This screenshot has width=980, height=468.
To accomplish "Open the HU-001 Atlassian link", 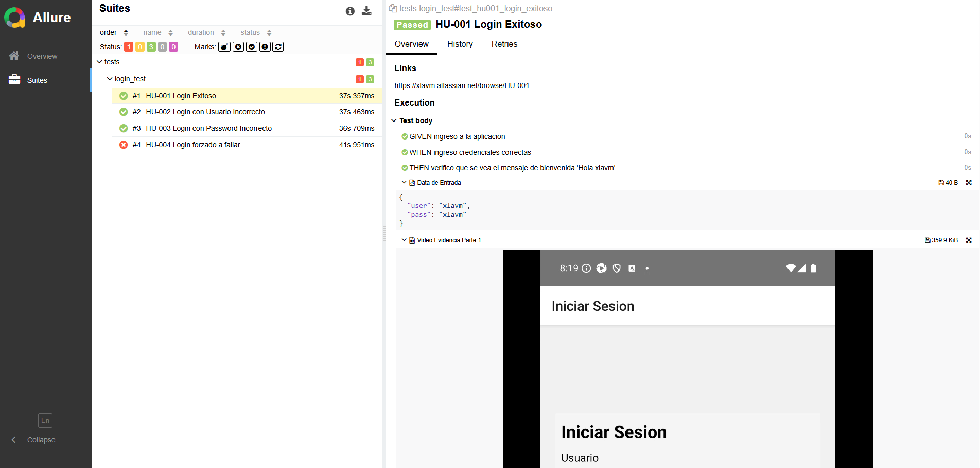I will tap(462, 85).
